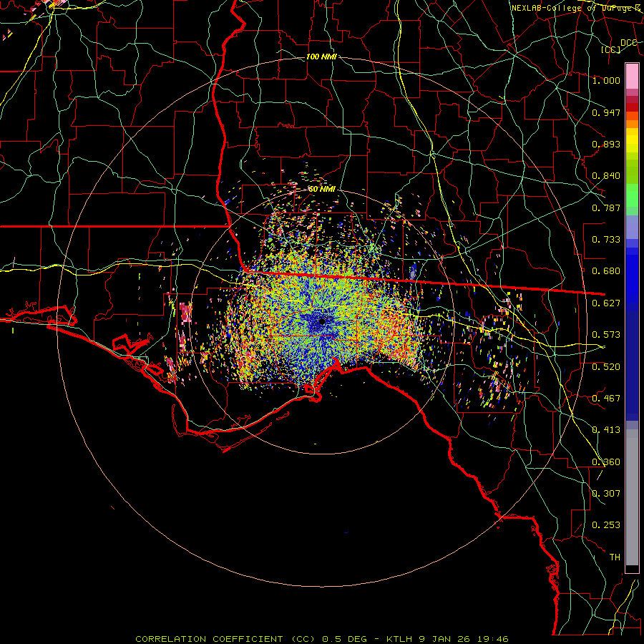Click the 0.840 scale value
This screenshot has width=644, height=644.
coord(606,176)
